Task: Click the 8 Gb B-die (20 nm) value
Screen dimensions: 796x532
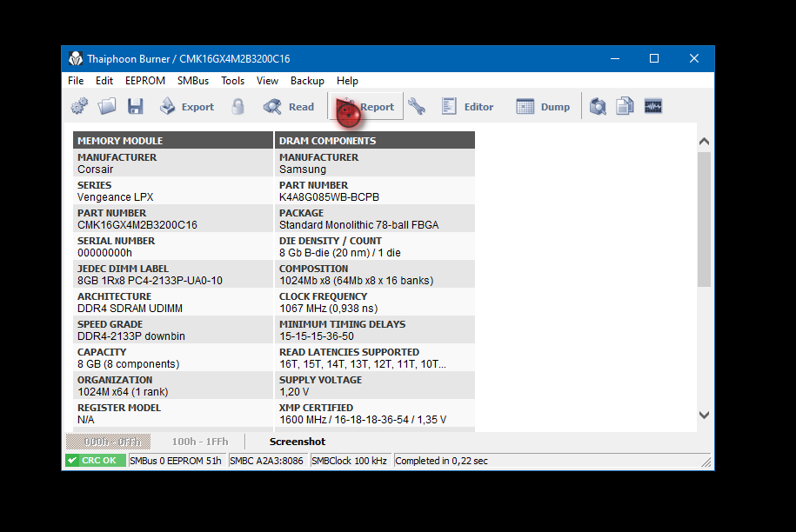Action: (x=339, y=253)
